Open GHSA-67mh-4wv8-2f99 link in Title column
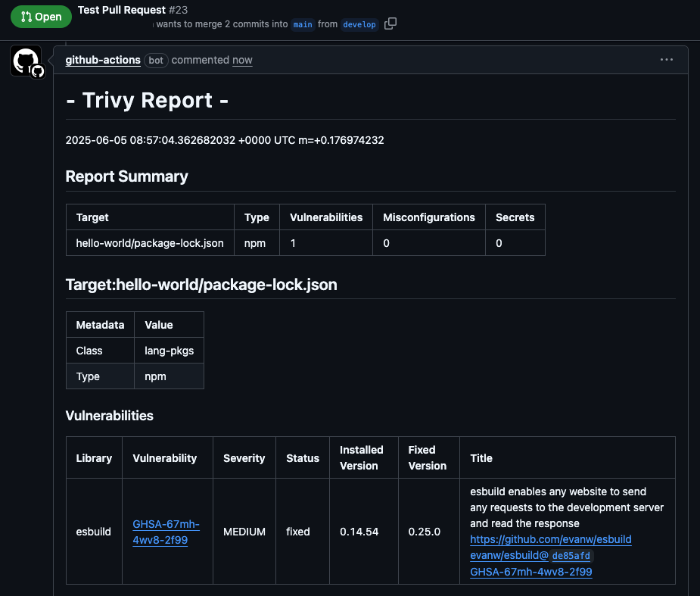This screenshot has height=596, width=700. (530, 572)
